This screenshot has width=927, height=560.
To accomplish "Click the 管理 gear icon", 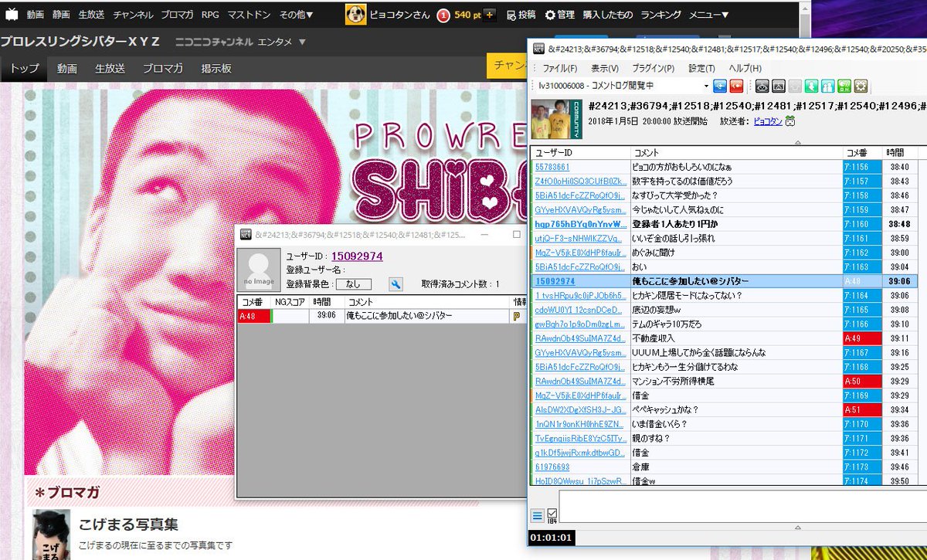I will click(x=550, y=15).
